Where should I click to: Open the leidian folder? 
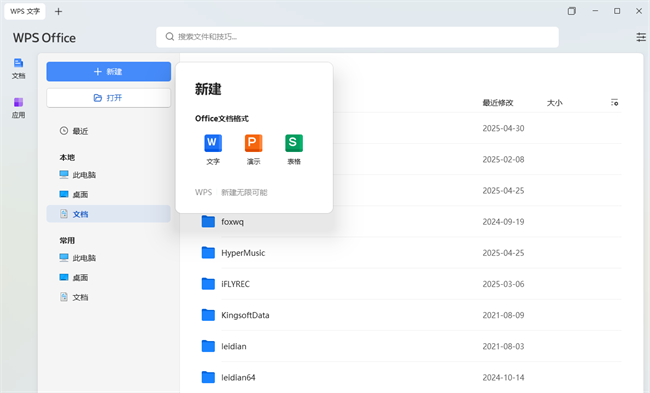[234, 346]
